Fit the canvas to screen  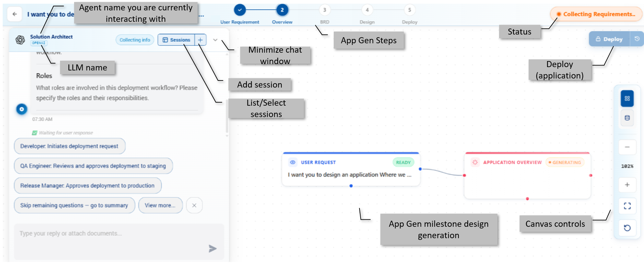click(x=627, y=206)
